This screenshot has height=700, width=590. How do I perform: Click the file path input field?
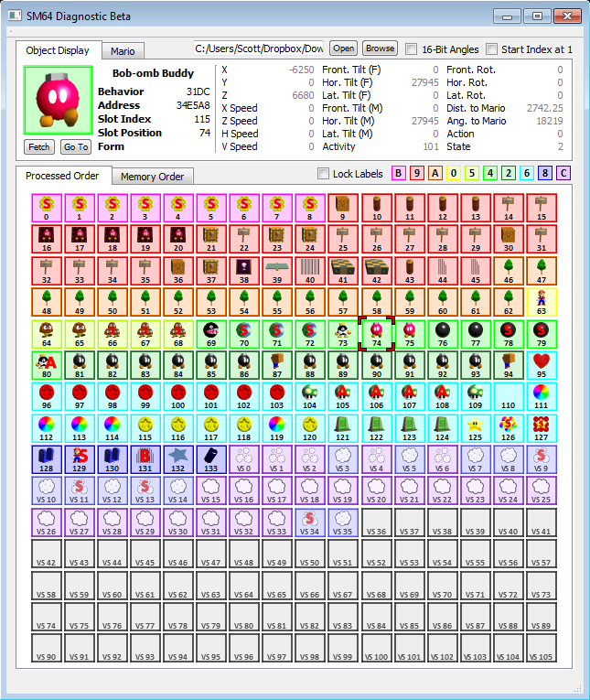[x=259, y=48]
